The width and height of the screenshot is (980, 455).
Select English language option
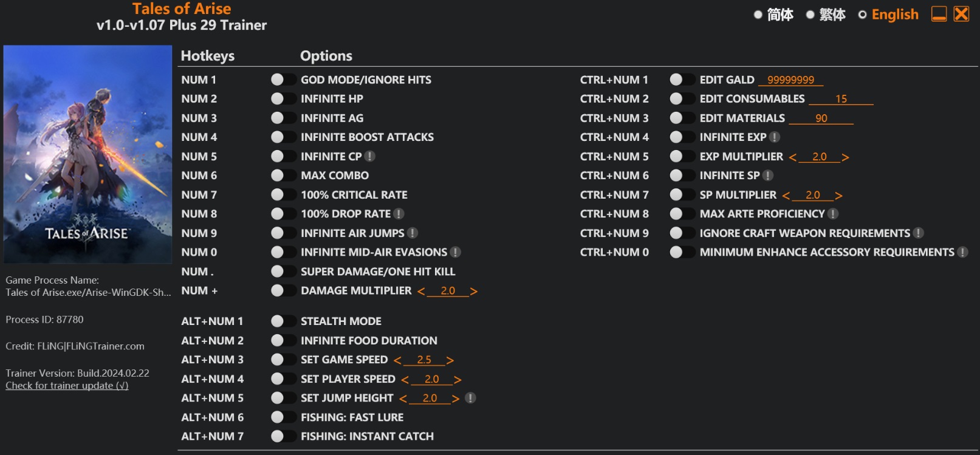click(x=888, y=15)
